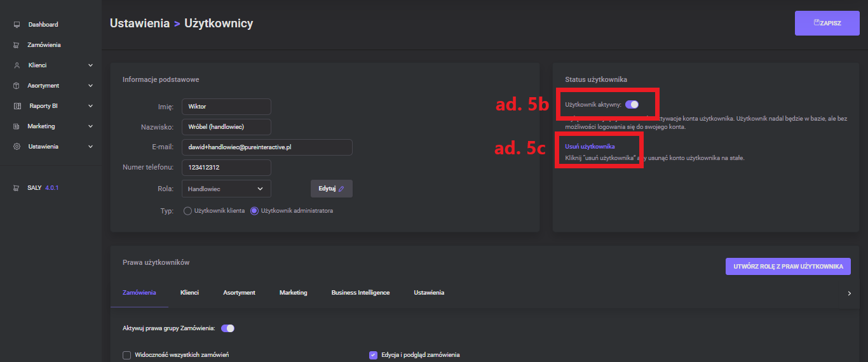
Task: Open the Asortyment permissions tab
Action: (x=239, y=293)
